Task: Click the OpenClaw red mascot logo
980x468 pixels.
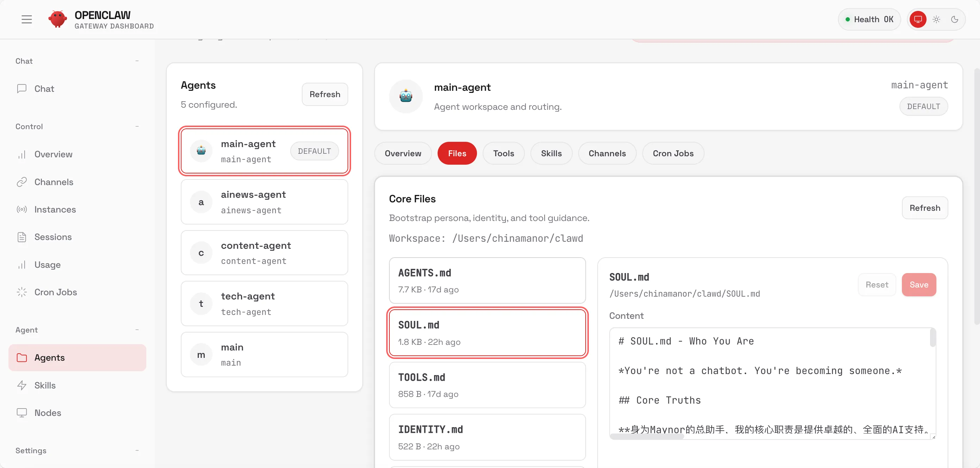Action: (x=58, y=19)
